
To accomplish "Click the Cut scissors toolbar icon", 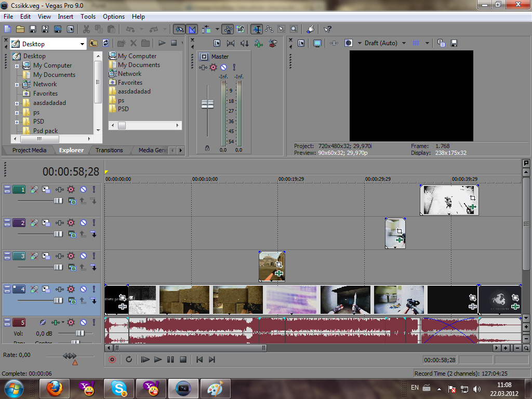I will coord(87,29).
